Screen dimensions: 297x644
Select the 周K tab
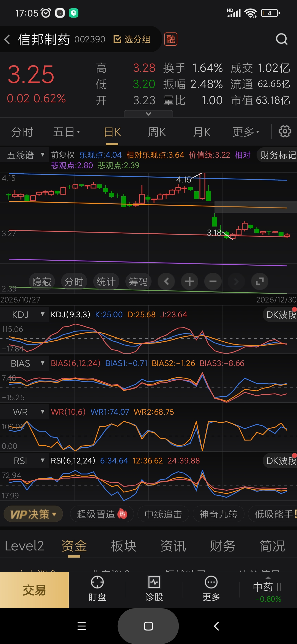pyautogui.click(x=157, y=132)
